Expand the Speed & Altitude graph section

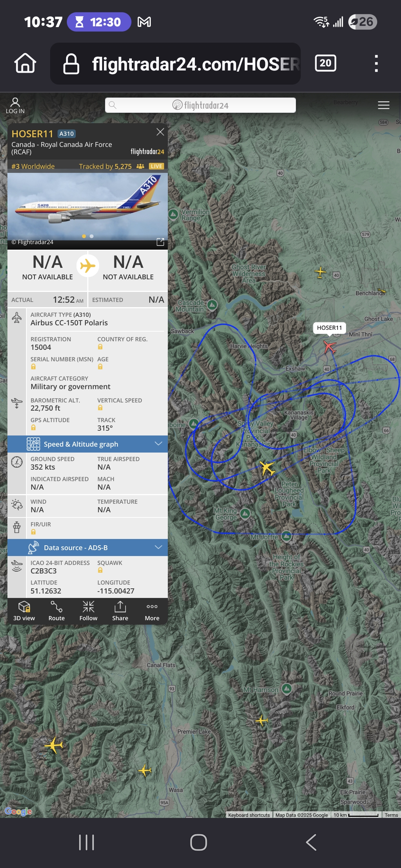click(x=88, y=444)
